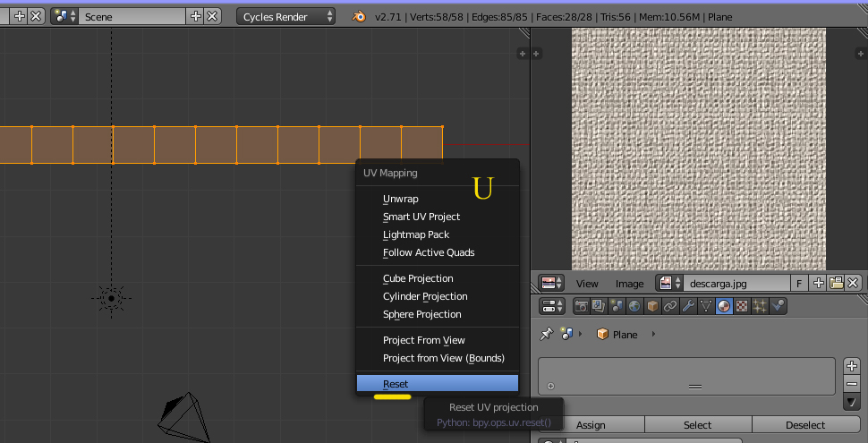This screenshot has height=443, width=868.
Task: Open the Physics properties tab
Action: point(778,306)
